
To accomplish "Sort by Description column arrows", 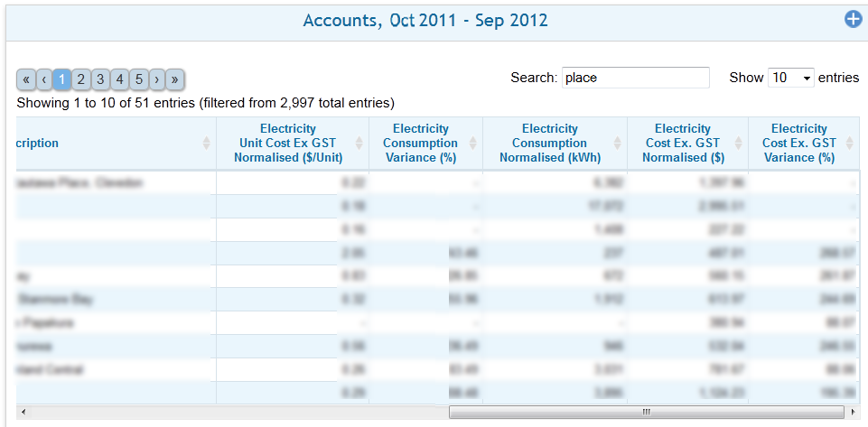I will coord(206,144).
